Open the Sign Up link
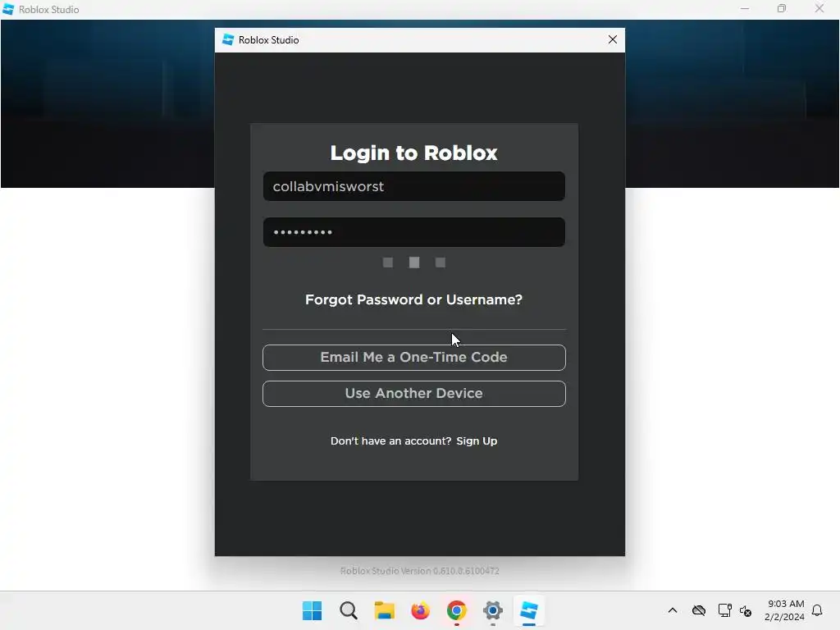The height and width of the screenshot is (630, 840). (x=477, y=441)
